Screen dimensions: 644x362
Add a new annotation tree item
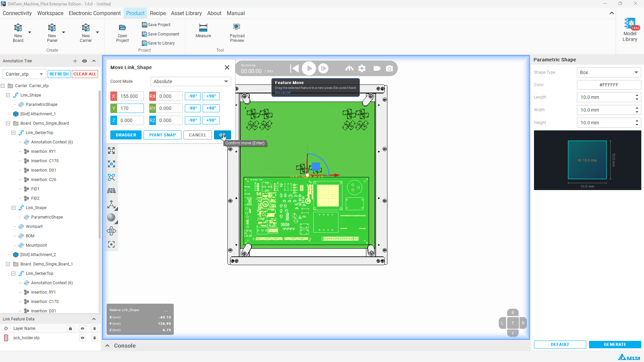[x=75, y=61]
